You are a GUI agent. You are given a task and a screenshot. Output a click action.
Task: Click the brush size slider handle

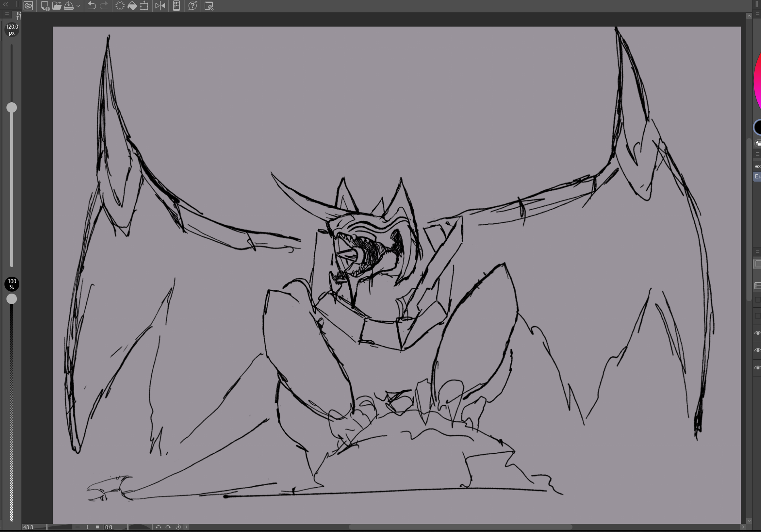pyautogui.click(x=12, y=108)
